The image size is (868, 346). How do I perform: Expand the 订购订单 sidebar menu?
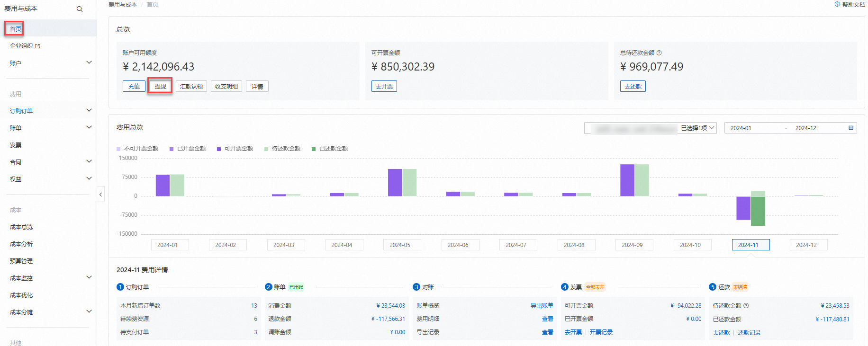pyautogui.click(x=89, y=110)
